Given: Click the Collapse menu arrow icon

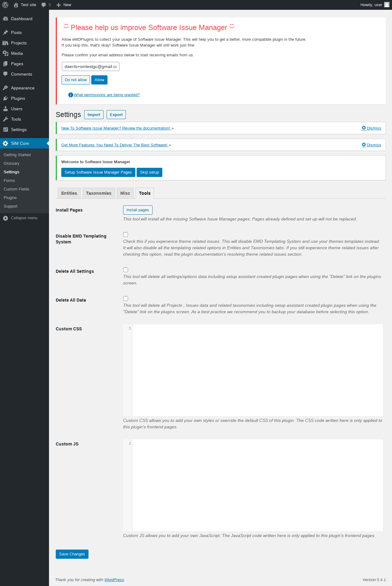Looking at the screenshot, I should [6, 218].
